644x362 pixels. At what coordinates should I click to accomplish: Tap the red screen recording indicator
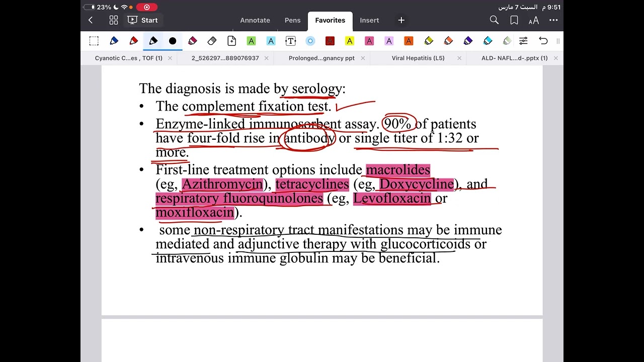pyautogui.click(x=147, y=7)
